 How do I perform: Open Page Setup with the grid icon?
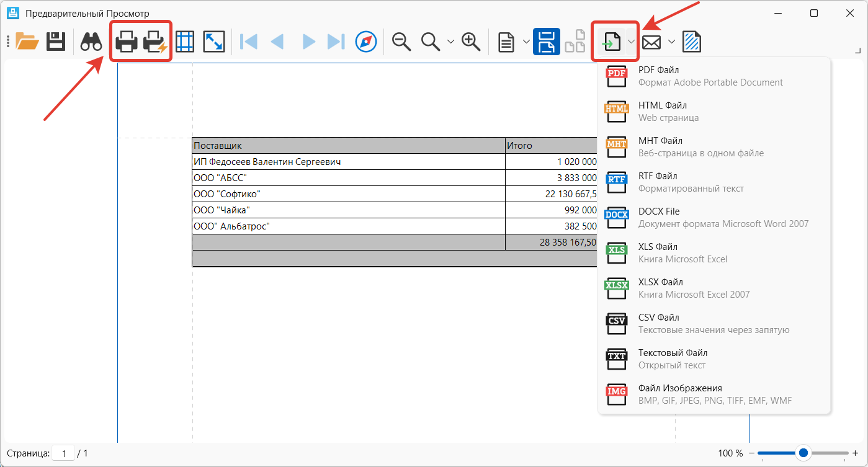(185, 42)
